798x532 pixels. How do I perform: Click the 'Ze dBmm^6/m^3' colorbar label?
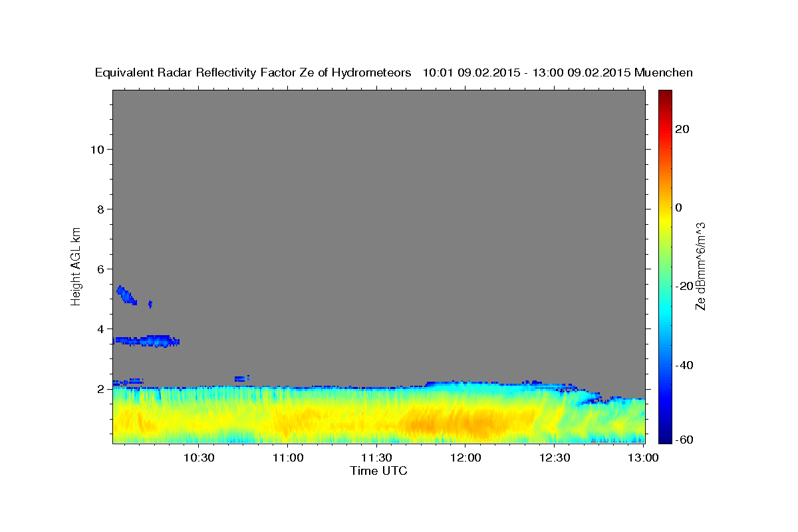(700, 266)
